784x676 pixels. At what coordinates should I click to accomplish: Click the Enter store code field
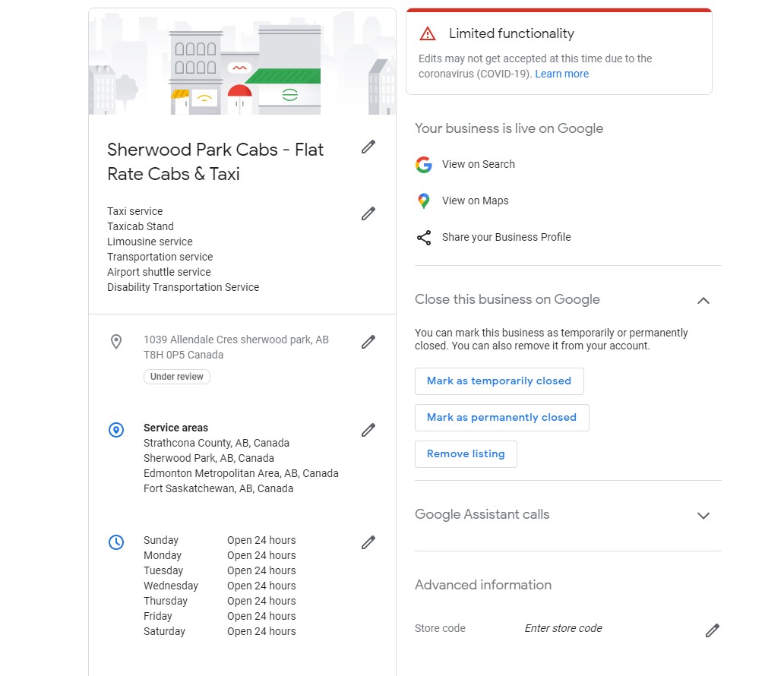pyautogui.click(x=563, y=628)
